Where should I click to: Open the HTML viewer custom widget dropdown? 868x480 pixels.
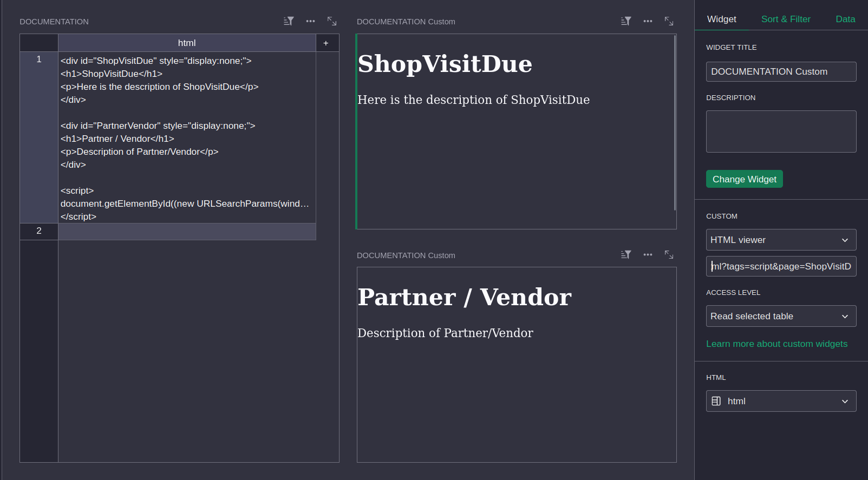[781, 240]
